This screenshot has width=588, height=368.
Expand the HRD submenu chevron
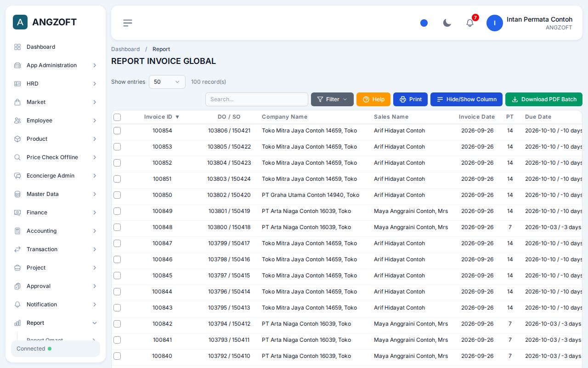[95, 84]
